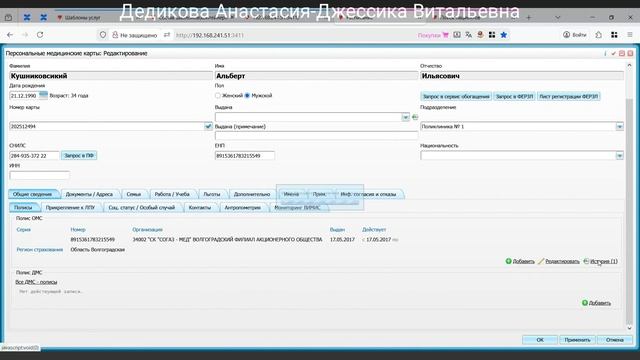The image size is (640, 360).
Task: Open 'Прикрепление к ЛПУ' sub-tab
Action: tap(70, 208)
